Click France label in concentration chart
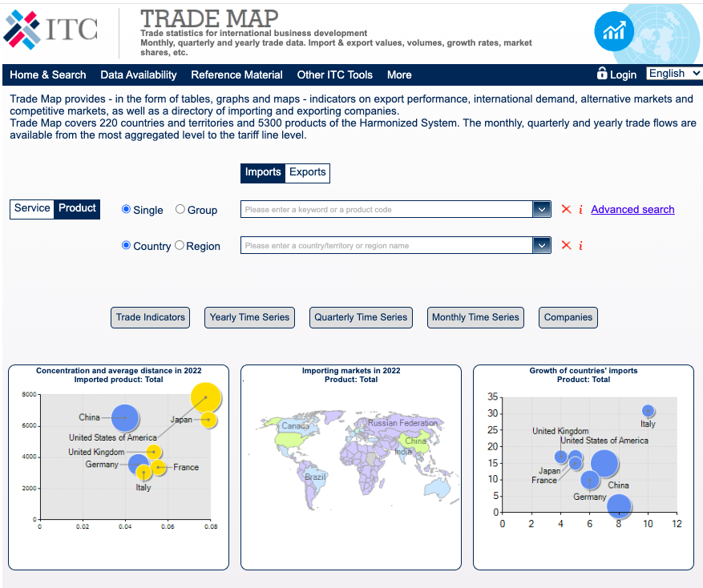703x588 pixels. pos(186,467)
